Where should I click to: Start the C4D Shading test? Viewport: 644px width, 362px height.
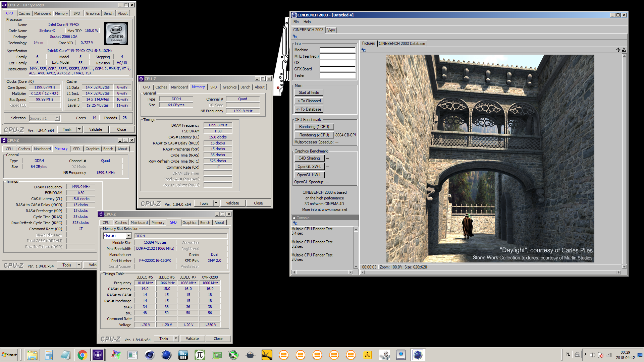tap(309, 158)
